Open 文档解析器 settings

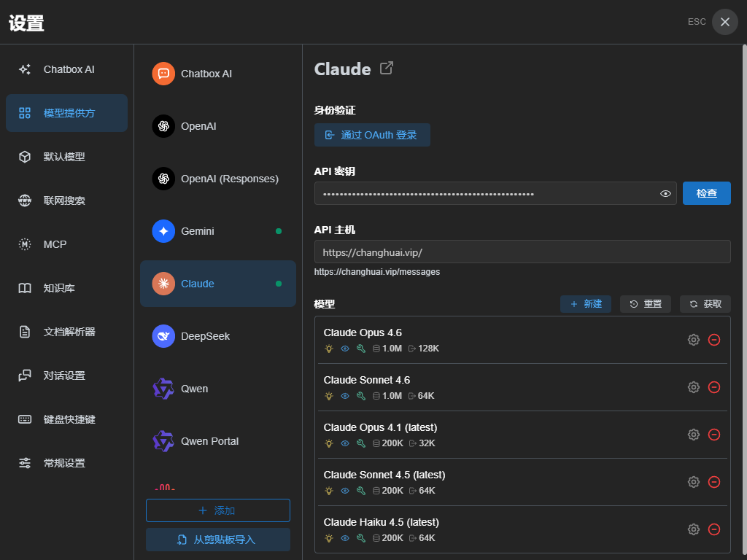(x=66, y=332)
